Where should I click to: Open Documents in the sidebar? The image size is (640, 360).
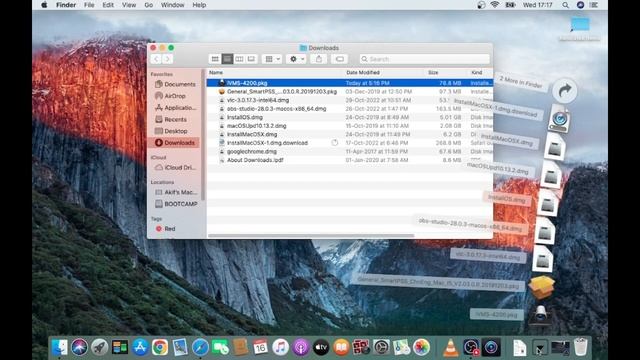coord(175,84)
